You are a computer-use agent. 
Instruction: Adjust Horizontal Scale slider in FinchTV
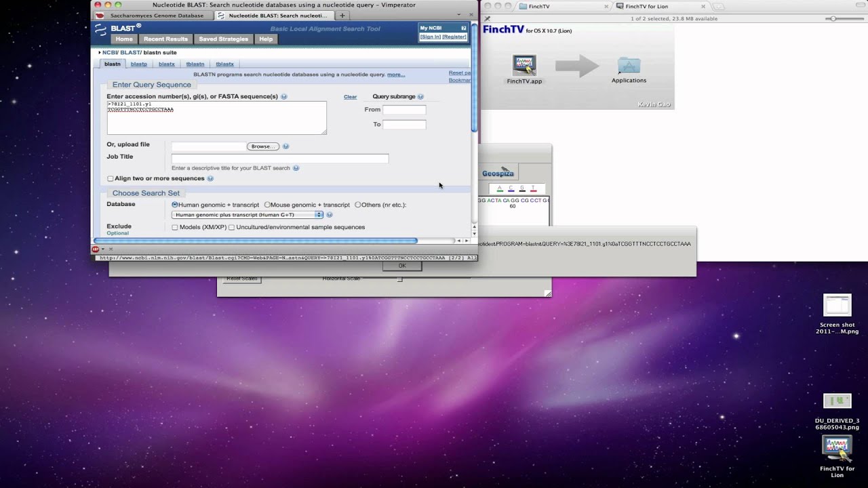400,279
